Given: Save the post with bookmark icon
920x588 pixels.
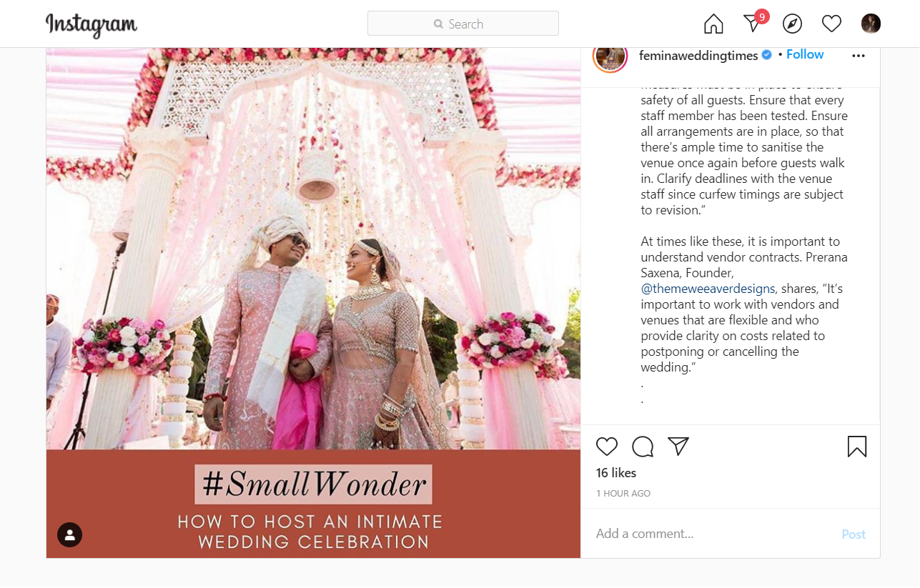Looking at the screenshot, I should tap(856, 447).
